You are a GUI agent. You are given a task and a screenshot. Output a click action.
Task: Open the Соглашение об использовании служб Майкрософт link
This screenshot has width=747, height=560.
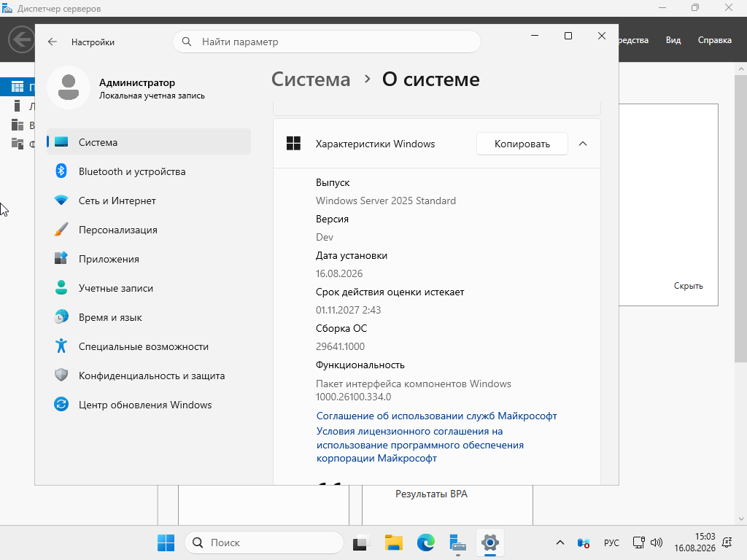pyautogui.click(x=436, y=416)
